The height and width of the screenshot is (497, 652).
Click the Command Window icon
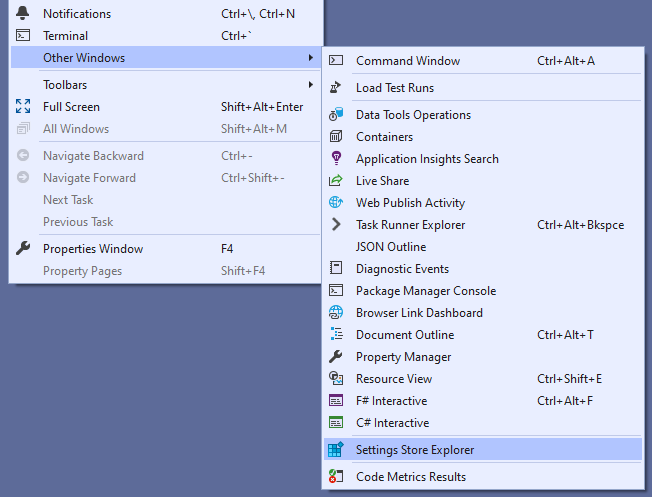336,60
